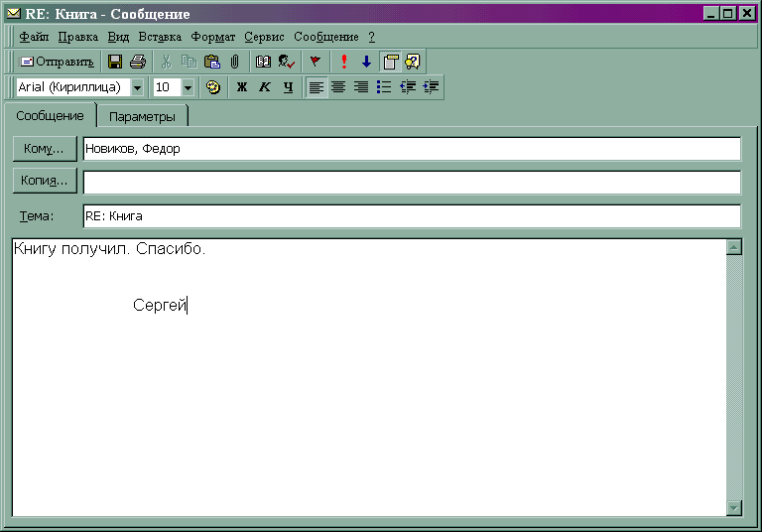
Task: Close the message window
Action: click(x=747, y=13)
